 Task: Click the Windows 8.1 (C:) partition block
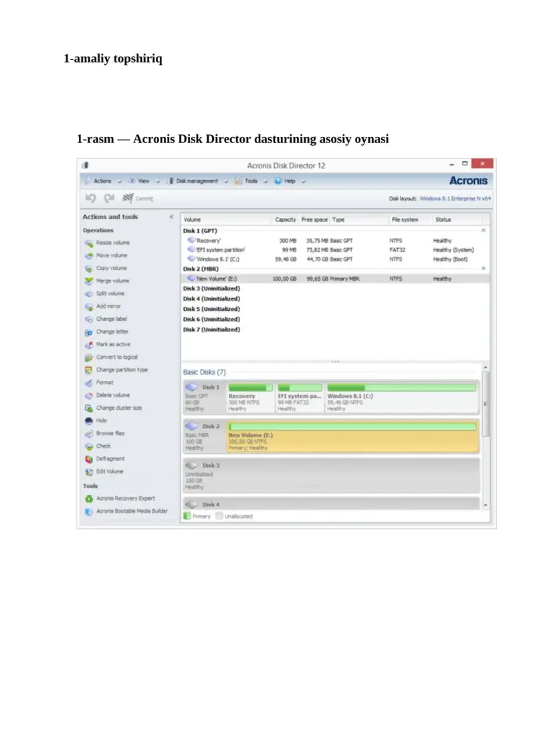[x=401, y=398]
